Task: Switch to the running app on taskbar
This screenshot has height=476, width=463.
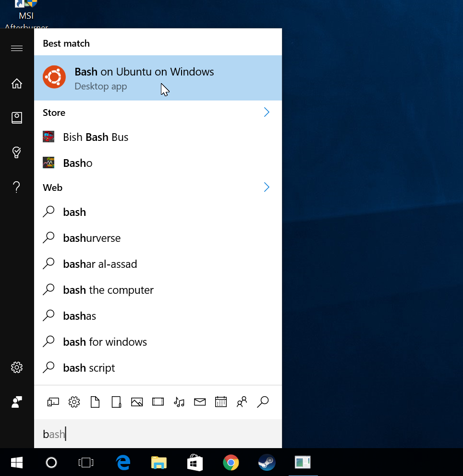Action: pos(303,463)
